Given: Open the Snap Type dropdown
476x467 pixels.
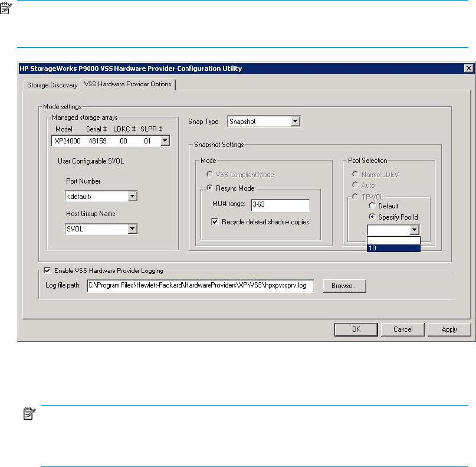Looking at the screenshot, I should (x=296, y=122).
